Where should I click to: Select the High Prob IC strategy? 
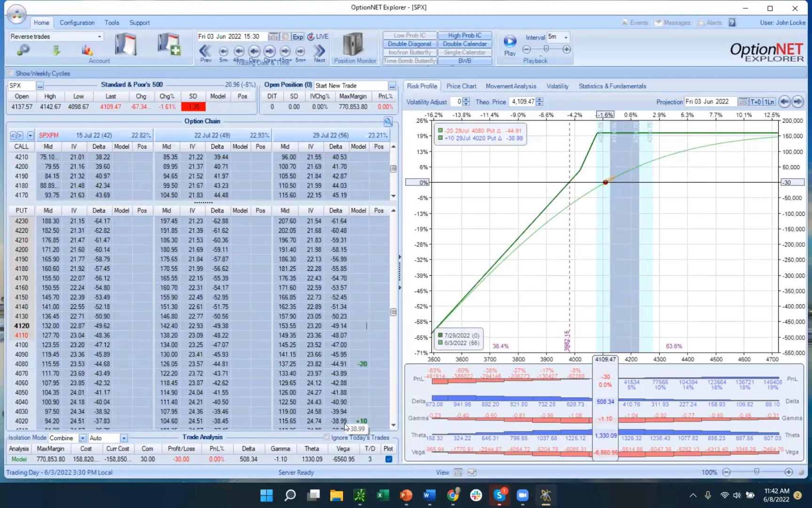coord(465,35)
